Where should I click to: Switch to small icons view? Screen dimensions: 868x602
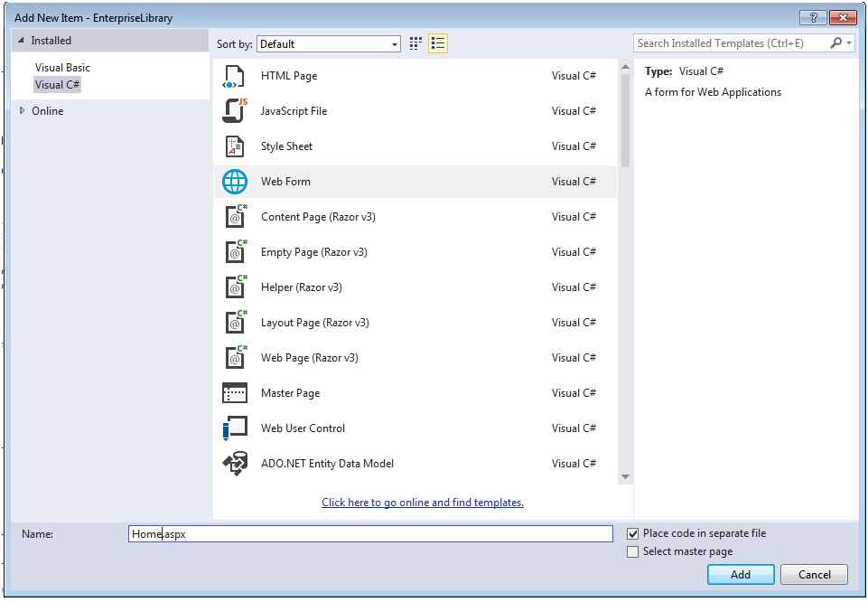(415, 42)
